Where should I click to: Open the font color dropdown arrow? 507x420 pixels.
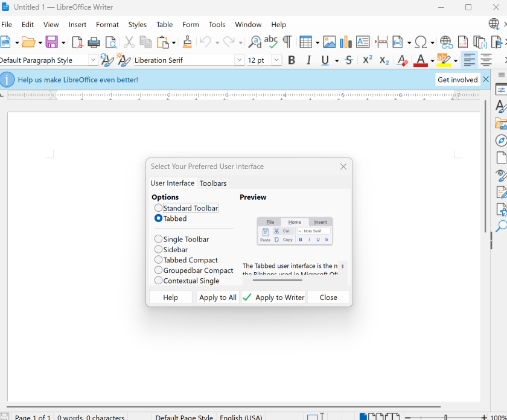tap(432, 61)
